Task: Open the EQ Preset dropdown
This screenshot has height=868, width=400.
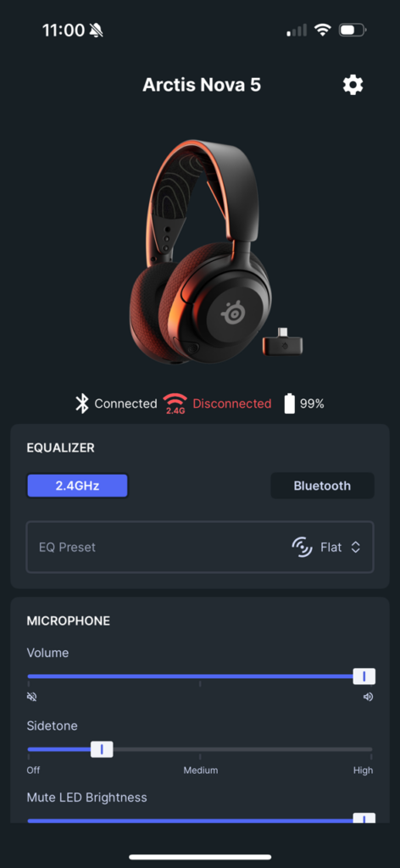Action: 200,547
